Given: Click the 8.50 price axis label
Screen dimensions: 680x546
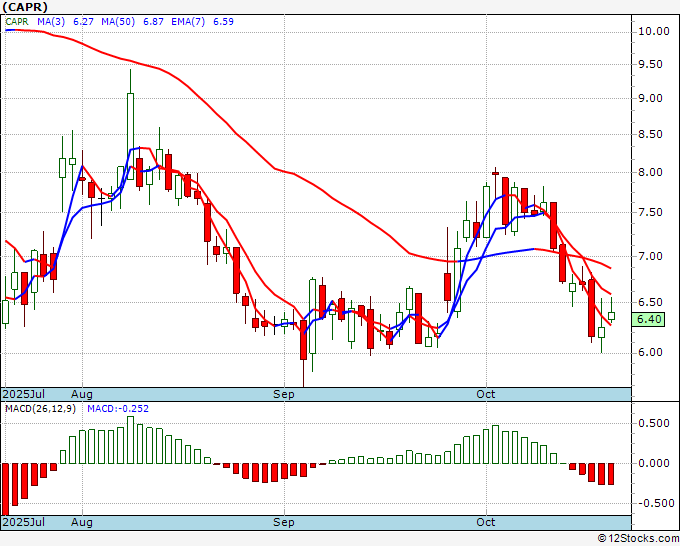Looking at the screenshot, I should click(650, 134).
